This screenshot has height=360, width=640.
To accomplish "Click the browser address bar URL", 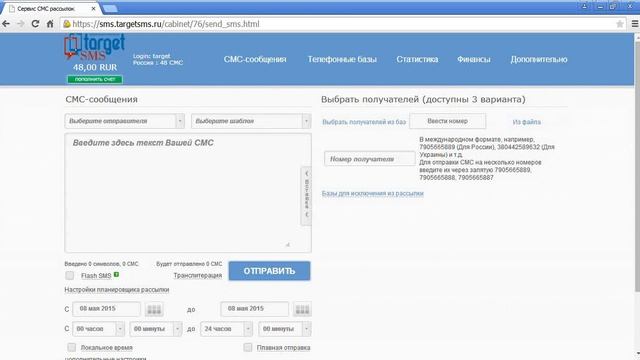I will [x=166, y=24].
